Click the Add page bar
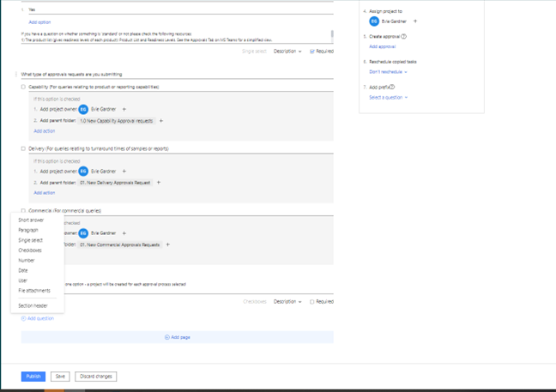The width and height of the screenshot is (556, 392). (177, 337)
